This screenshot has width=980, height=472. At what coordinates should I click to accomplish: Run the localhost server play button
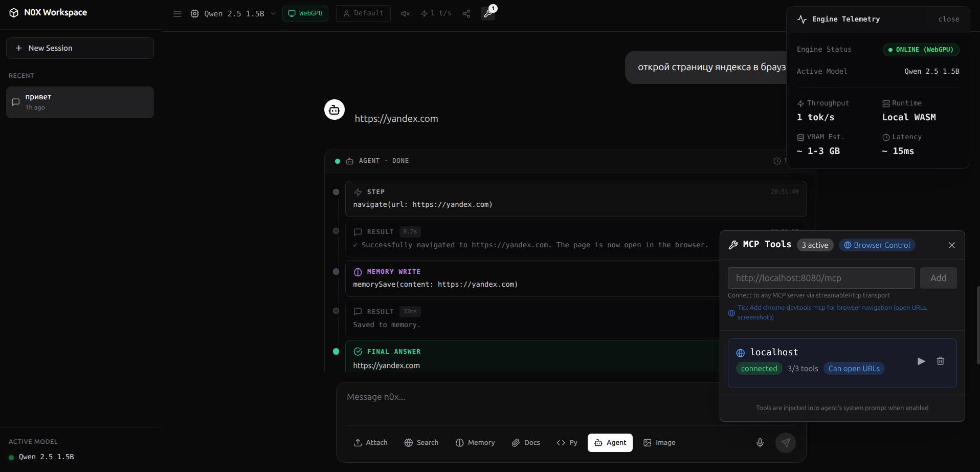[921, 361]
